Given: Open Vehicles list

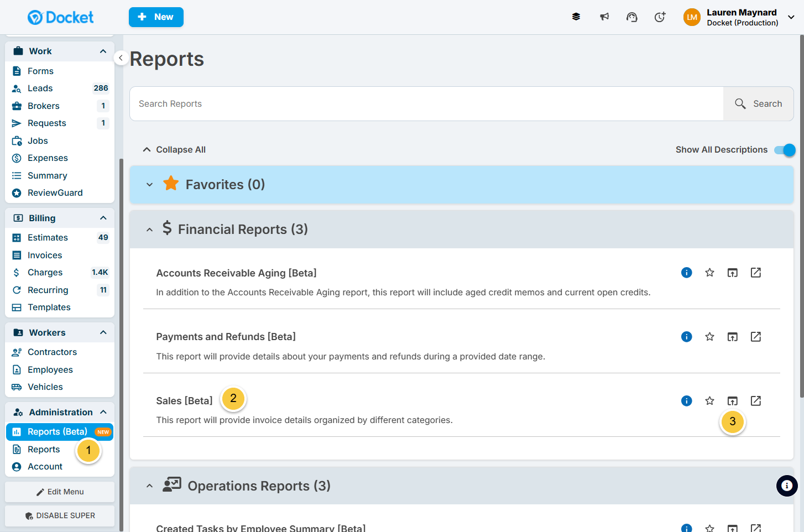Looking at the screenshot, I should coord(60,387).
